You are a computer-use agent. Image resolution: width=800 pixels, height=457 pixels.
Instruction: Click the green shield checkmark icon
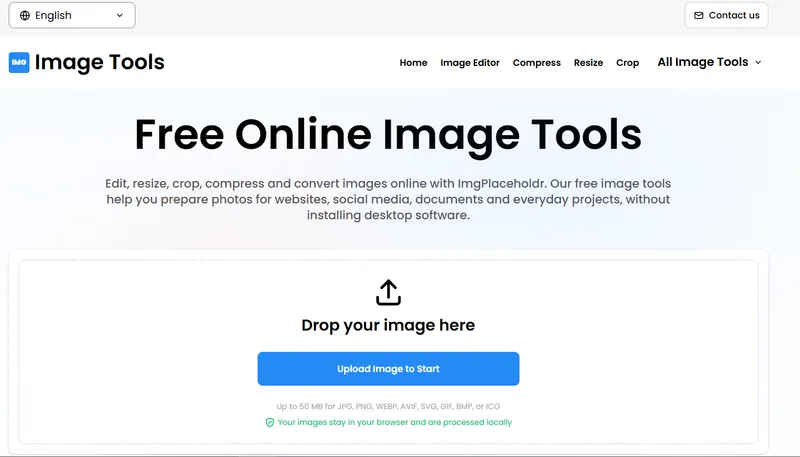tap(270, 422)
